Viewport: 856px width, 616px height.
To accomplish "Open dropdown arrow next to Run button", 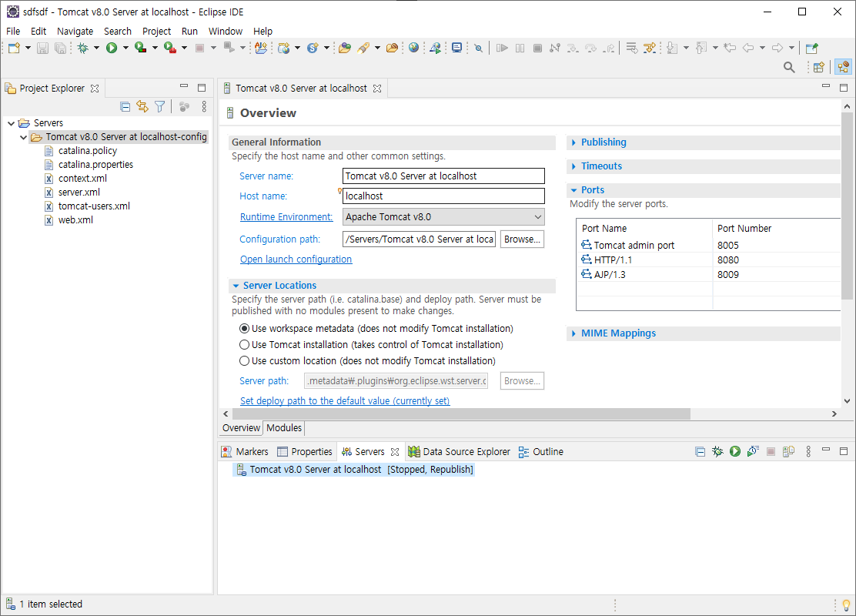I will 125,48.
